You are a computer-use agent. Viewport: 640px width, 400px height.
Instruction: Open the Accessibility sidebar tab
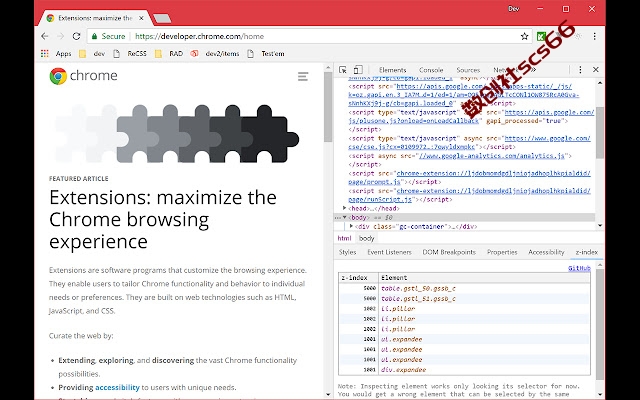[546, 252]
